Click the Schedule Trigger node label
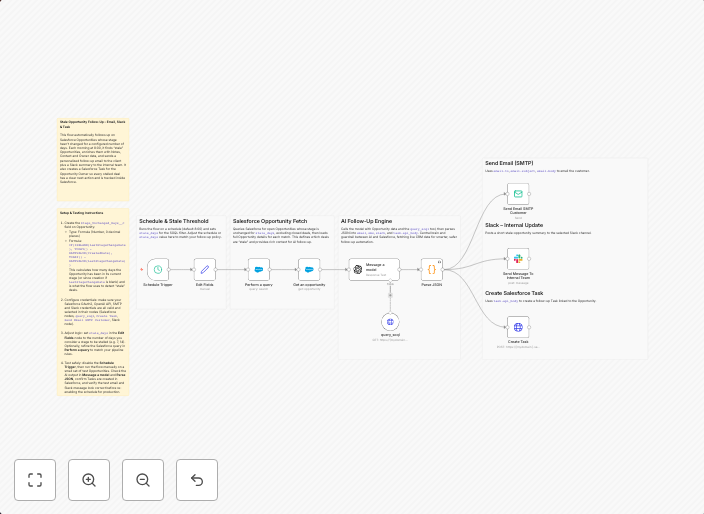This screenshot has height=514, width=704. (158, 285)
